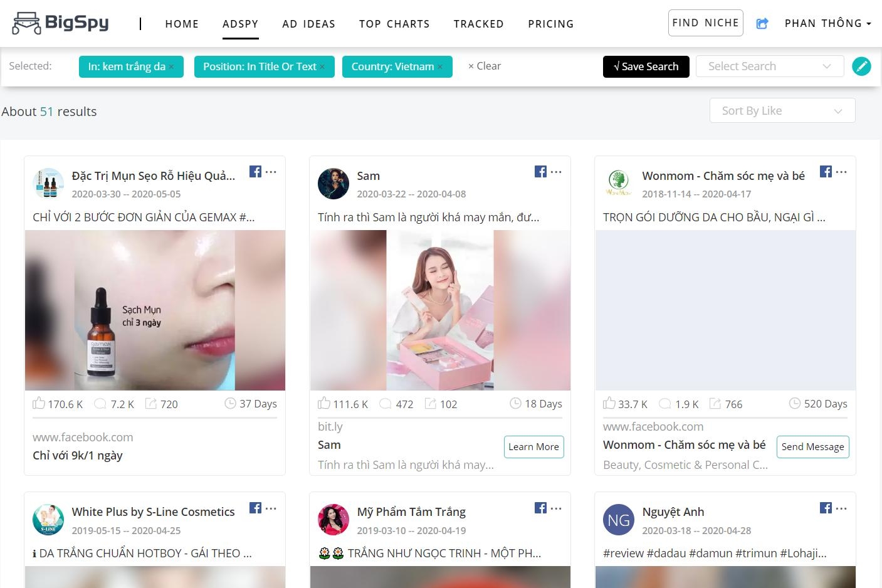882x588 pixels.
Task: Open the three-dot menu on Wonmom card
Action: coord(841,171)
